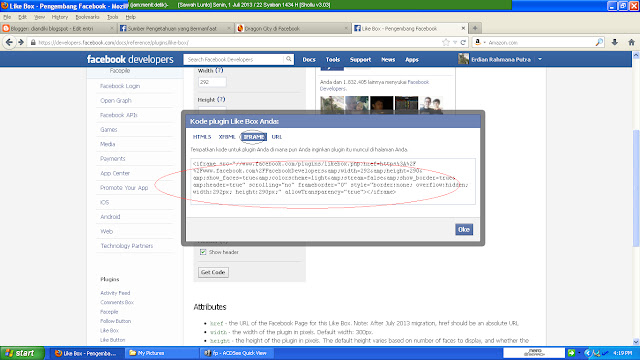Select the XFBML code tab
Image resolution: width=640 pixels, height=360 pixels.
pos(227,137)
